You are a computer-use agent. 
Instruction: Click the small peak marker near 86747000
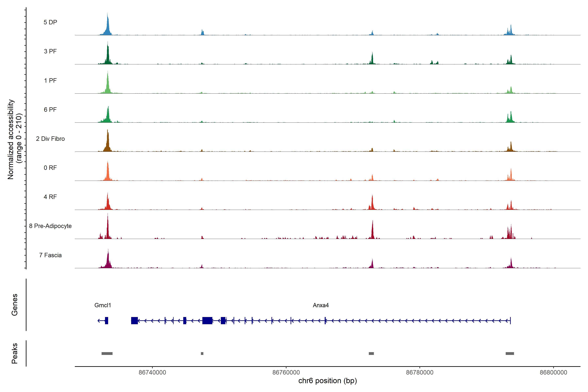tap(202, 353)
